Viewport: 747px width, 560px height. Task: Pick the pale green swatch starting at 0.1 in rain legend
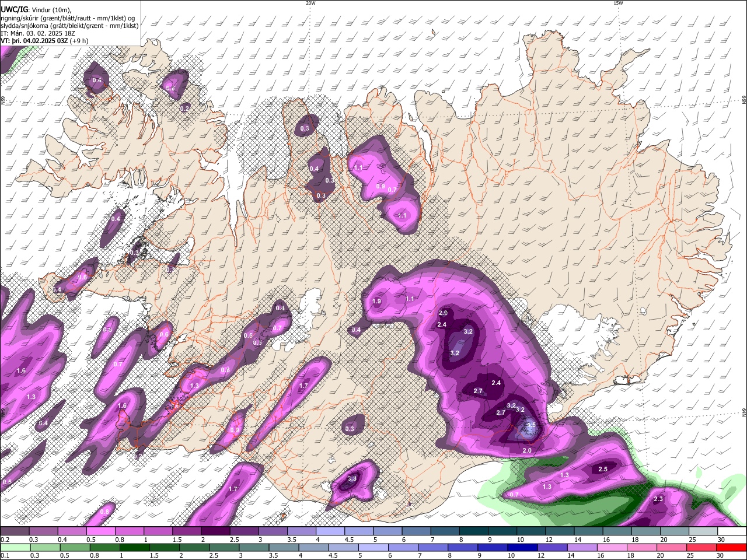coord(15,547)
